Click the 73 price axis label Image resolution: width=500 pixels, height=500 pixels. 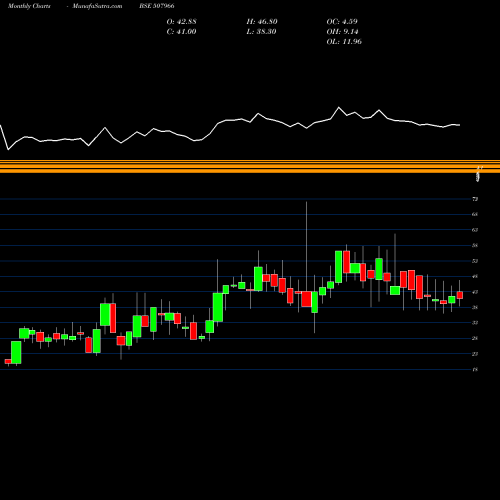(x=475, y=199)
